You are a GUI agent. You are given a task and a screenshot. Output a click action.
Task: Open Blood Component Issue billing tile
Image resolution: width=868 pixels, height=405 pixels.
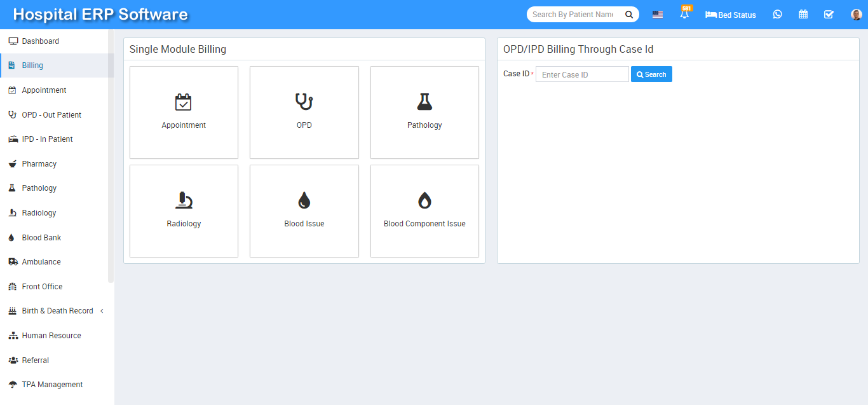tap(424, 211)
